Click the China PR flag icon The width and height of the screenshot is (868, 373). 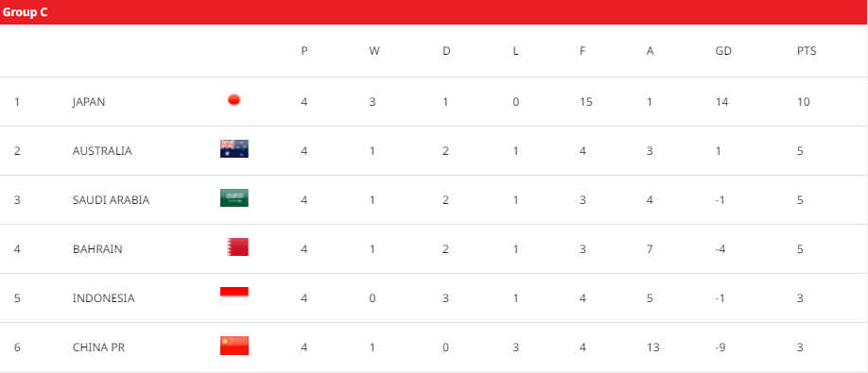tap(234, 346)
